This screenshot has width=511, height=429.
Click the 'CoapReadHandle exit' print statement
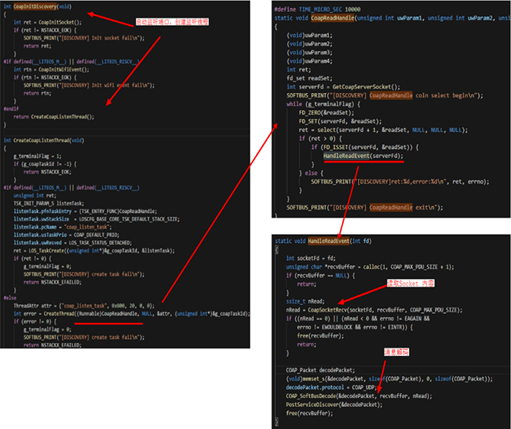click(365, 208)
